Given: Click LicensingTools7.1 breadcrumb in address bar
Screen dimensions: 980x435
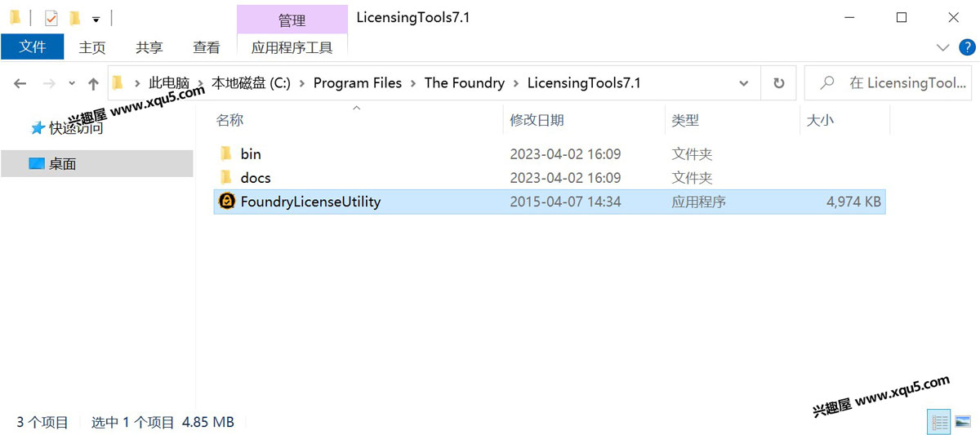Looking at the screenshot, I should (584, 82).
